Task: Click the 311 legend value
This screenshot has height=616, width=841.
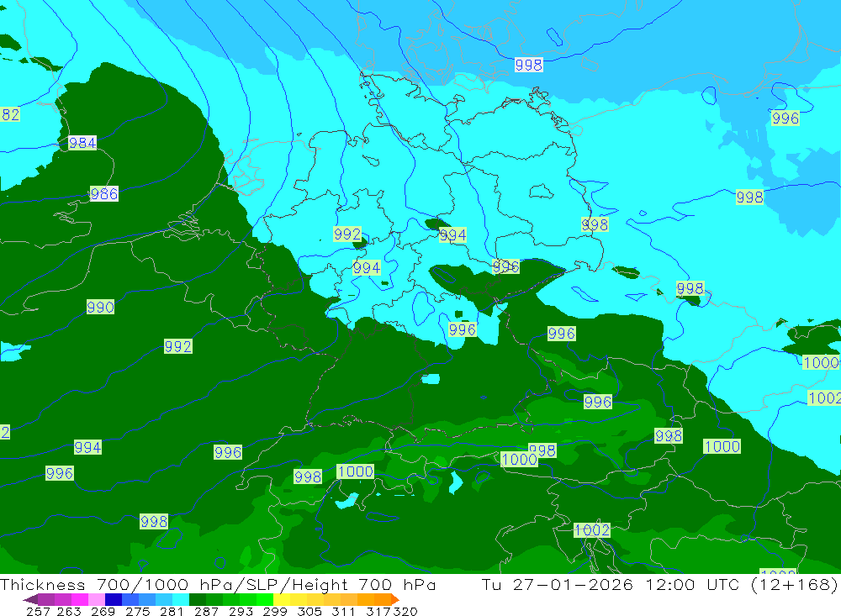Action: 343,611
